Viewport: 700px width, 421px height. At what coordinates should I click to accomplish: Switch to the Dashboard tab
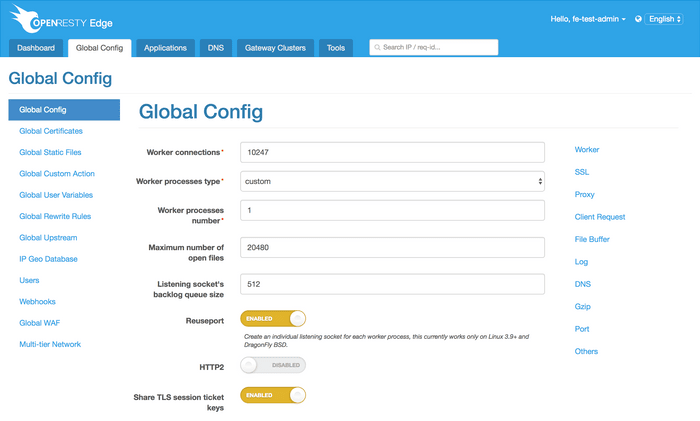[x=36, y=48]
